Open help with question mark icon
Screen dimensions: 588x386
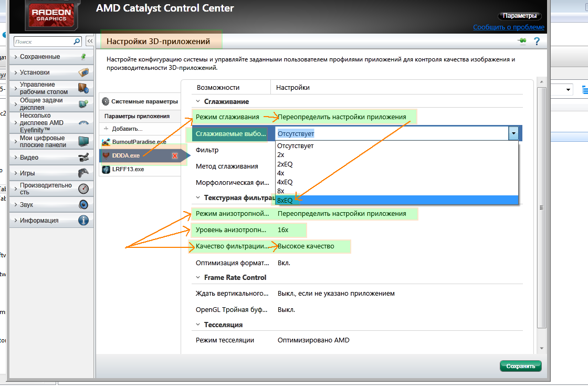coord(537,41)
